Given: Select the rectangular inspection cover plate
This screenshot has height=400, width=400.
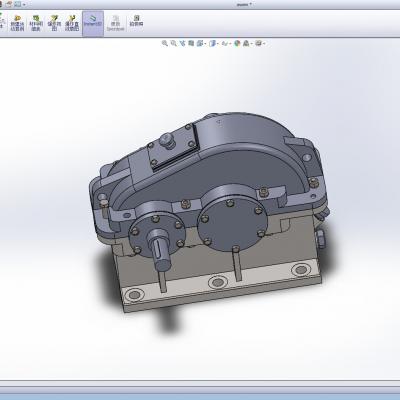Looking at the screenshot, I should [x=173, y=146].
